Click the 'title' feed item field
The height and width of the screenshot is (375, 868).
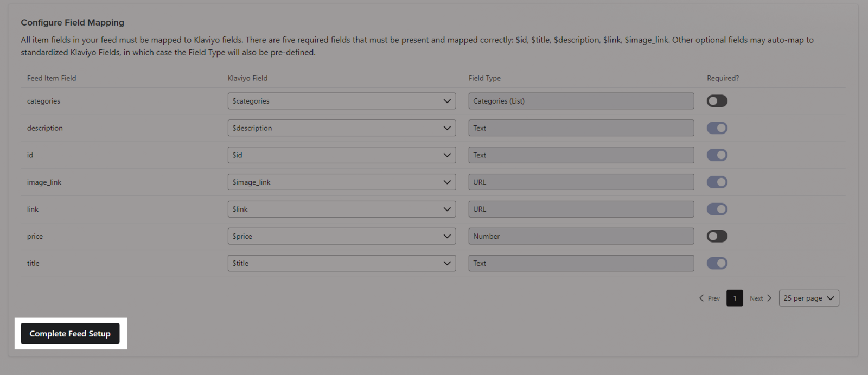[33, 264]
